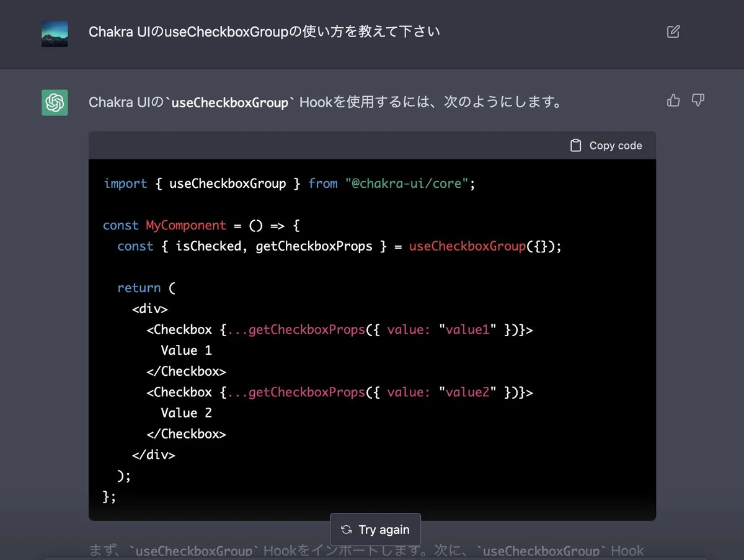Click the Copy code label

point(616,145)
